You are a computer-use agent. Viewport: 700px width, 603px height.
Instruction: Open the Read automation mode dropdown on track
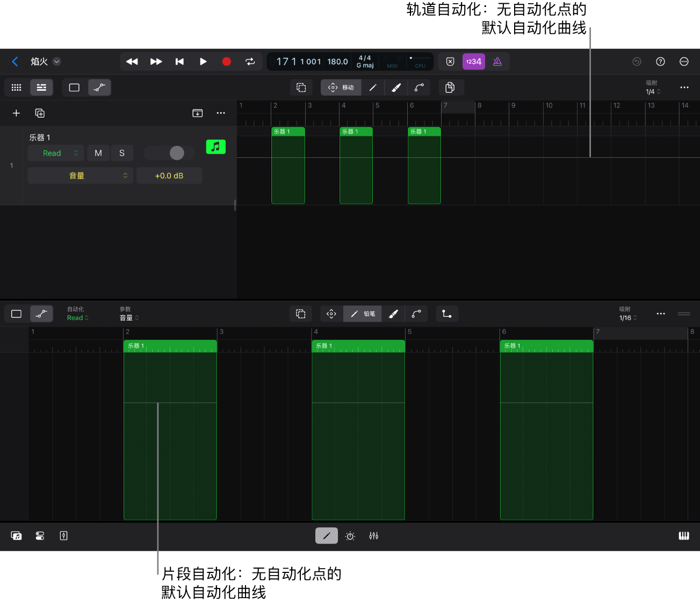[x=56, y=153]
